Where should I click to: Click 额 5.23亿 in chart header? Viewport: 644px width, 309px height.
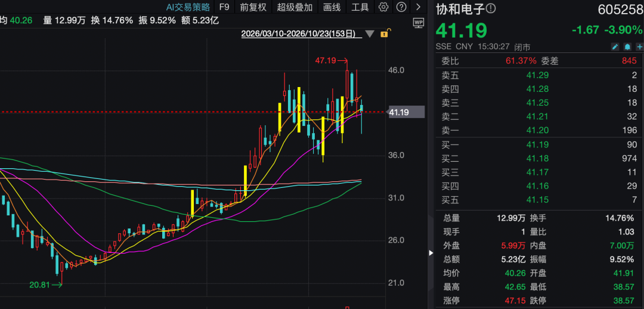pos(200,20)
